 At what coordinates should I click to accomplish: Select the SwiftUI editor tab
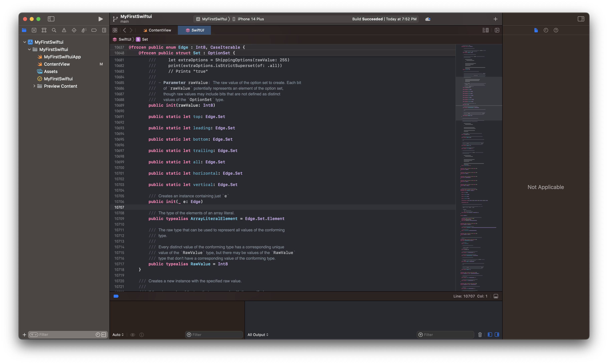coord(195,30)
